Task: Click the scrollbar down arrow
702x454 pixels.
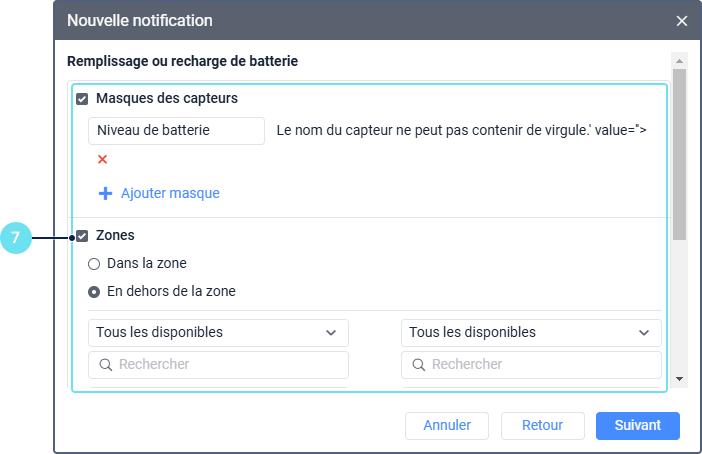Action: (680, 379)
